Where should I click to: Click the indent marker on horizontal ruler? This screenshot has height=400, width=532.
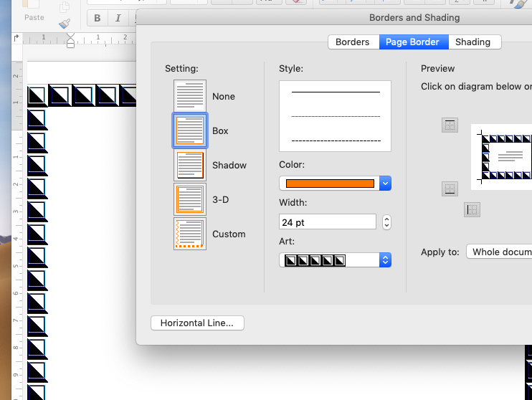[70, 40]
